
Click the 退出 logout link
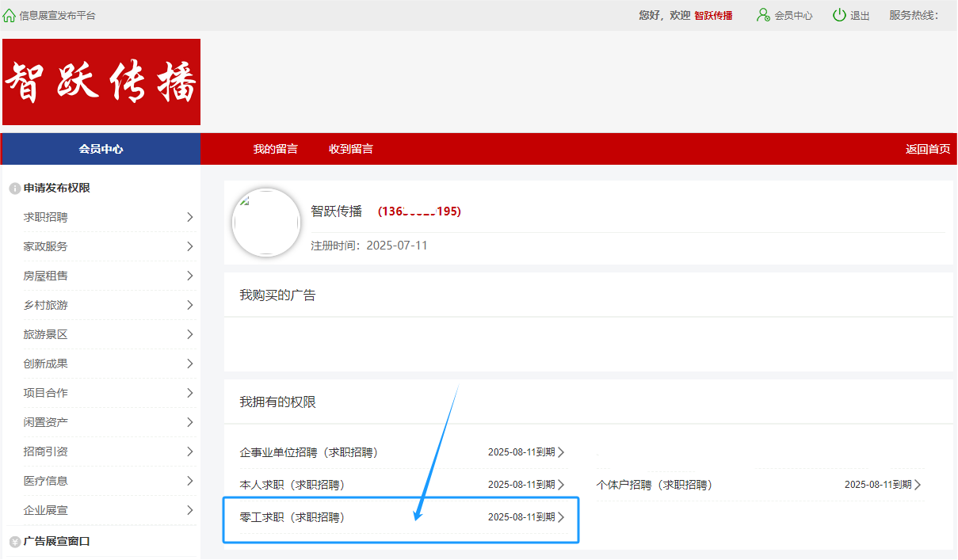[x=860, y=16]
